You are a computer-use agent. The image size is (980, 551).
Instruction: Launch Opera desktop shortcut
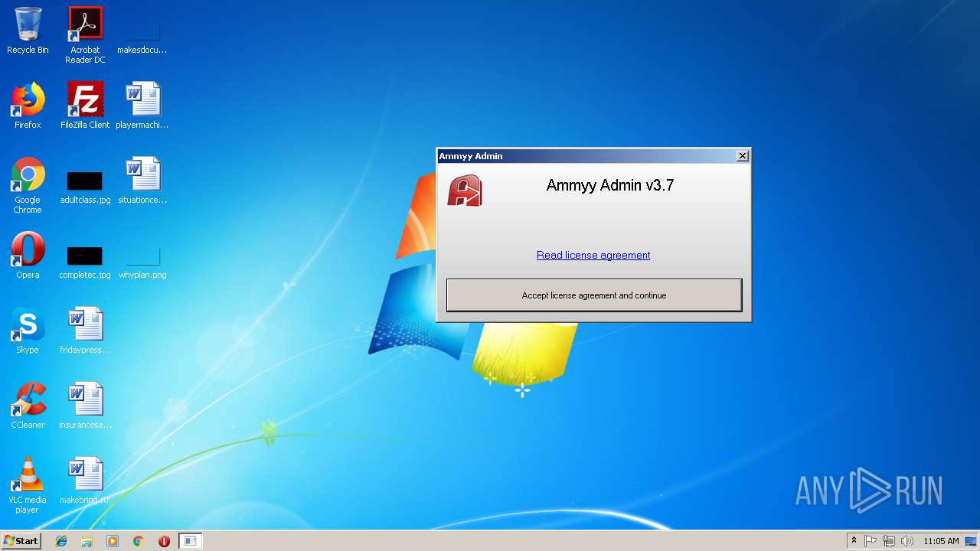tap(28, 256)
